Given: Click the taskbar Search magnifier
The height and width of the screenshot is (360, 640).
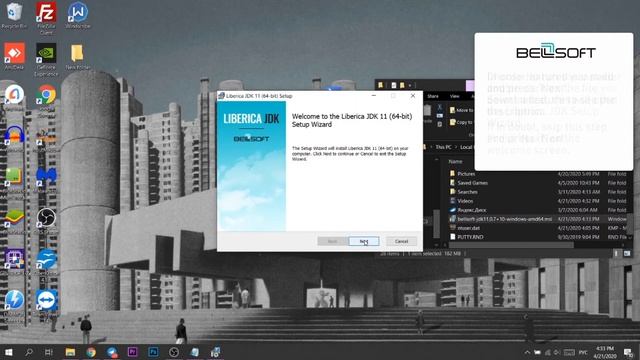Looking at the screenshot, I should click(29, 352).
